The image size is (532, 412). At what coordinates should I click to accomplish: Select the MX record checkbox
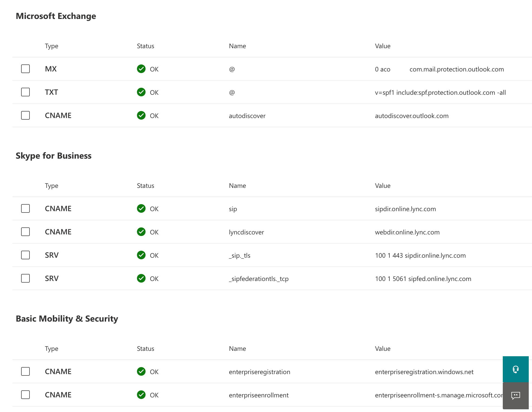[25, 69]
